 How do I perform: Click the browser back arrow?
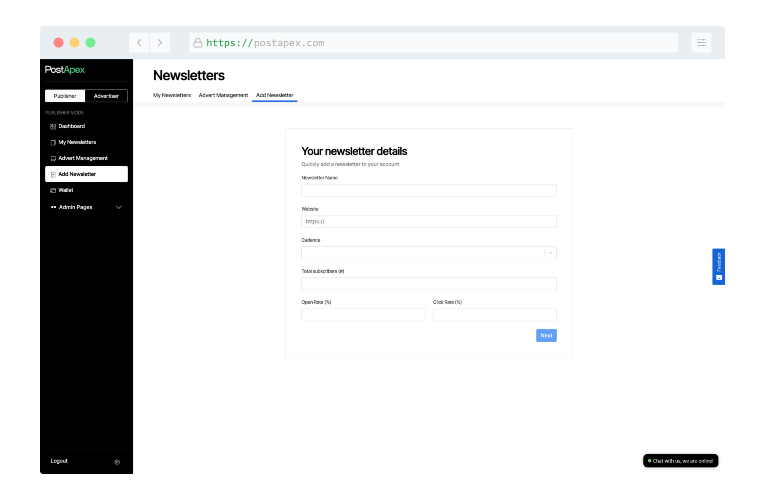(x=139, y=43)
